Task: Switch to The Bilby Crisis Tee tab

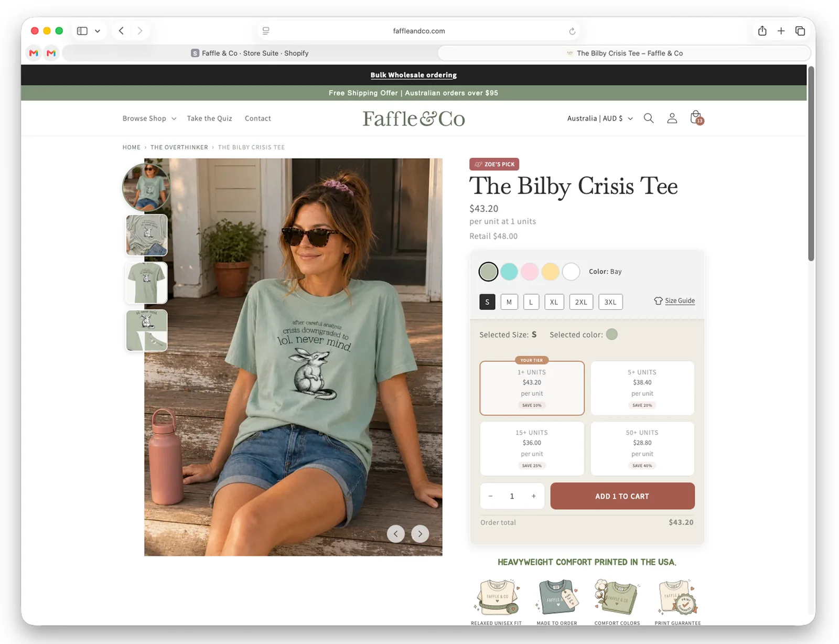Action: 624,53
